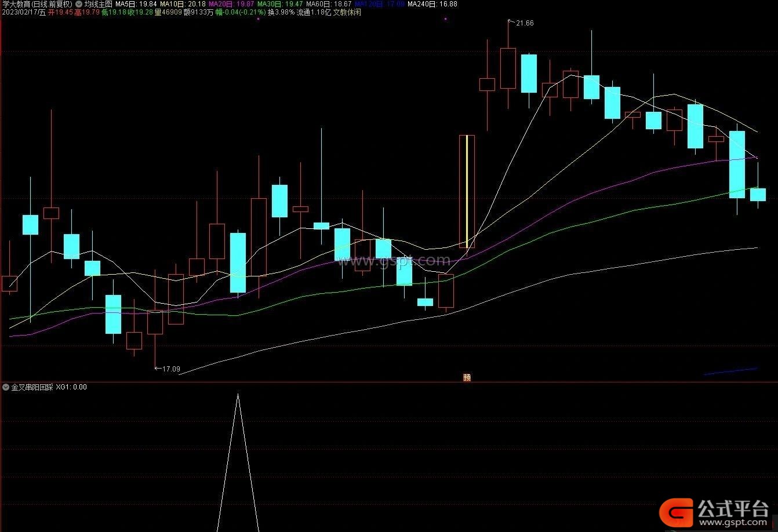
Task: Click the opening price 开19.45
Action: tap(60, 12)
